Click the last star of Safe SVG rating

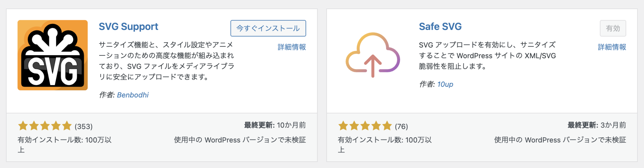point(387,126)
